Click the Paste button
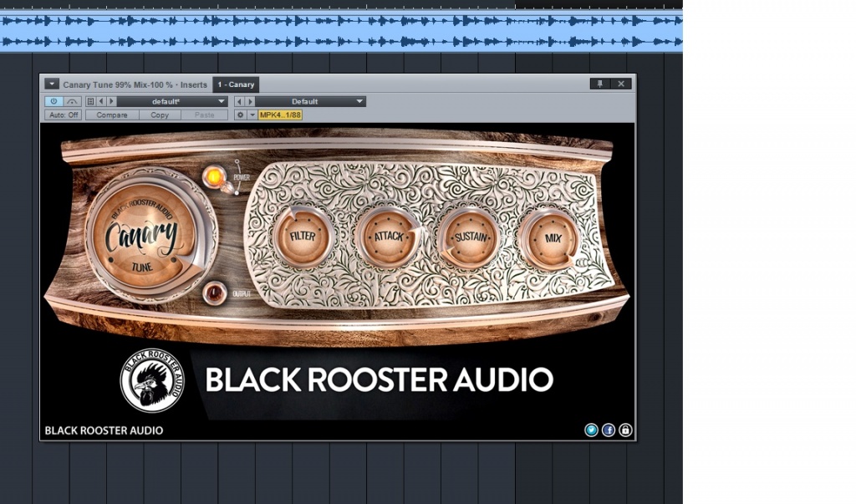Image resolution: width=856 pixels, height=504 pixels. [205, 115]
